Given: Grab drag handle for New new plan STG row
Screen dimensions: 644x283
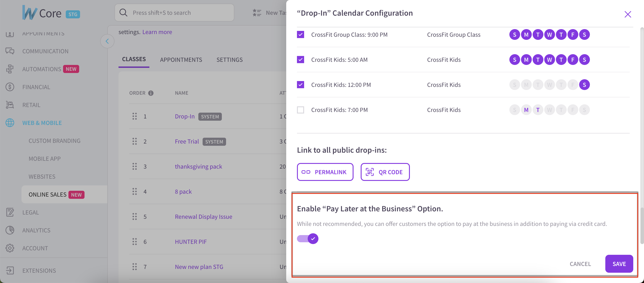Looking at the screenshot, I should (x=134, y=267).
